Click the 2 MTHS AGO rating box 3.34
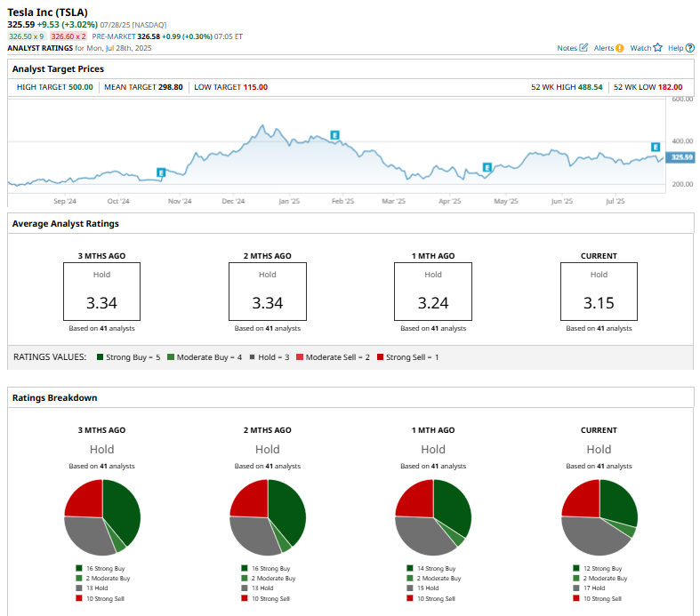 [268, 292]
